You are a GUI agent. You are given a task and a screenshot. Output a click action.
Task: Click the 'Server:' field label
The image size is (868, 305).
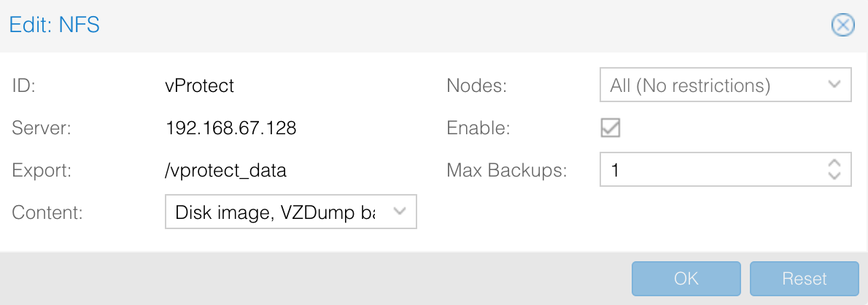point(42,128)
